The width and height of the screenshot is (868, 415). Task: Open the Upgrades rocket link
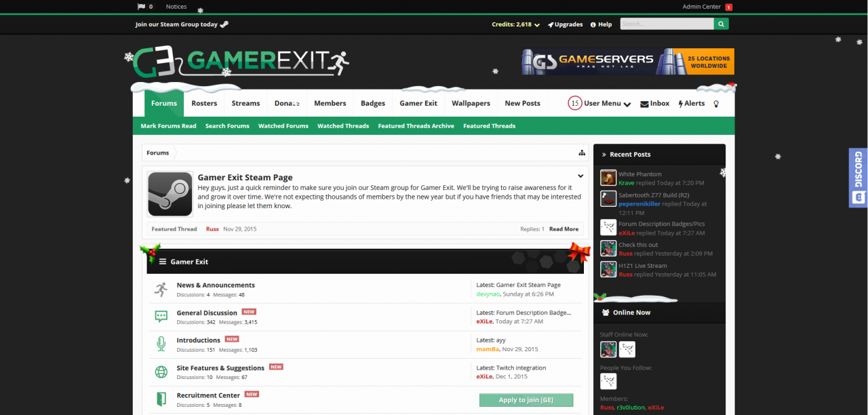(566, 24)
